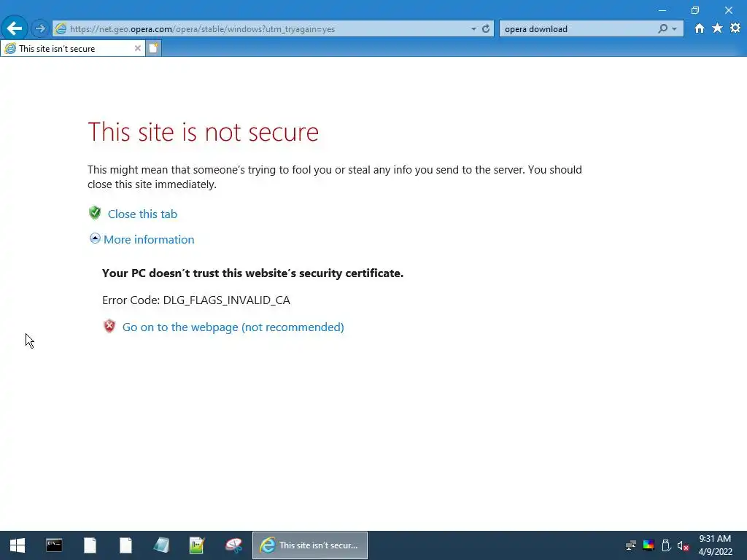The width and height of the screenshot is (747, 560).
Task: Open the search provider dropdown arrow
Action: 675,29
